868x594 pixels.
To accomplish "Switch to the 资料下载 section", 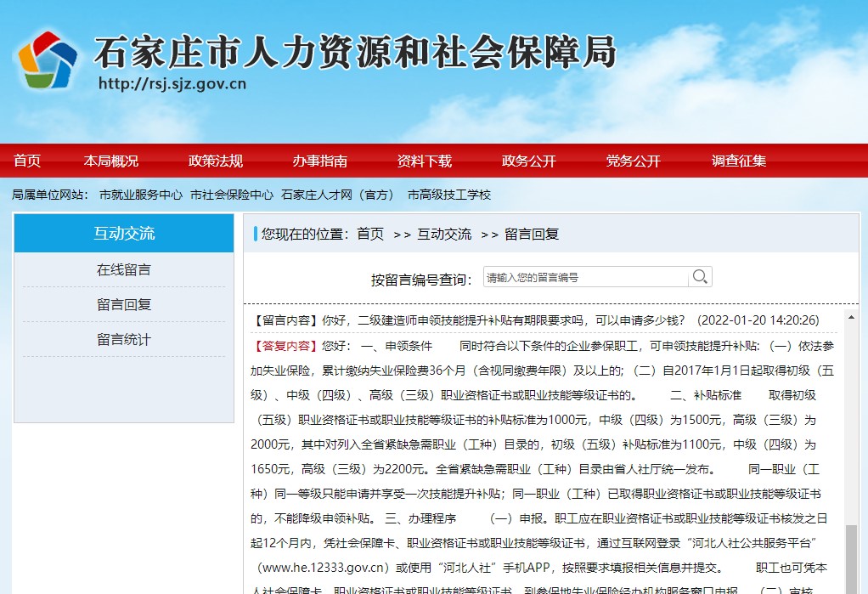I will pos(425,161).
